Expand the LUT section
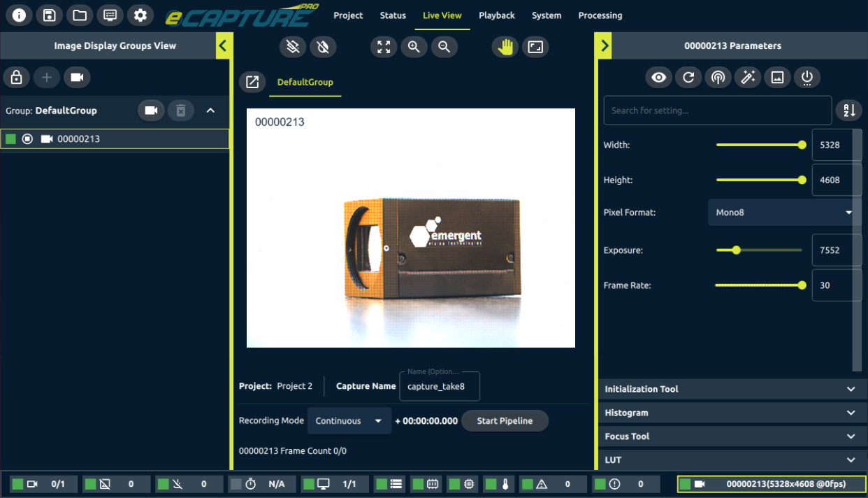Image resolution: width=868 pixels, height=498 pixels. pos(732,460)
